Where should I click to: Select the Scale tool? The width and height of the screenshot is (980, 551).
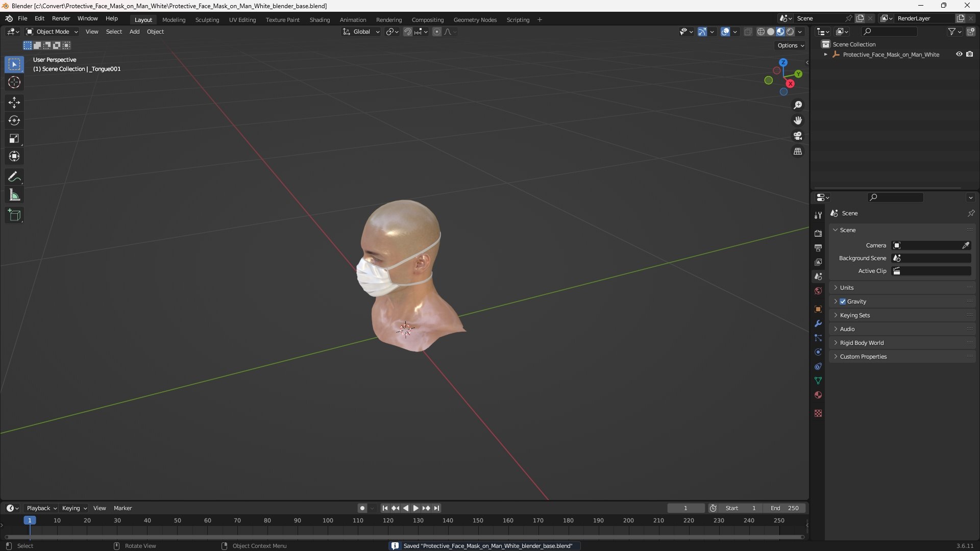[x=14, y=138]
